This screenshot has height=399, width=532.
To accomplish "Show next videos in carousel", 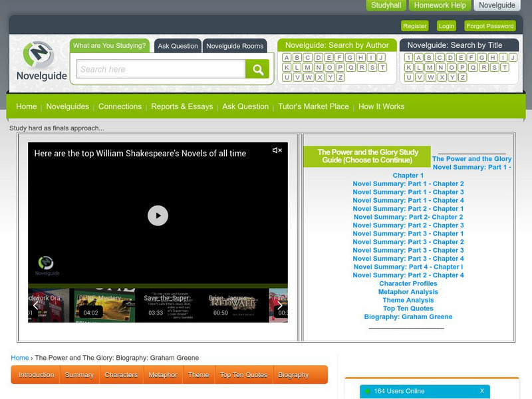I will pyautogui.click(x=280, y=305).
